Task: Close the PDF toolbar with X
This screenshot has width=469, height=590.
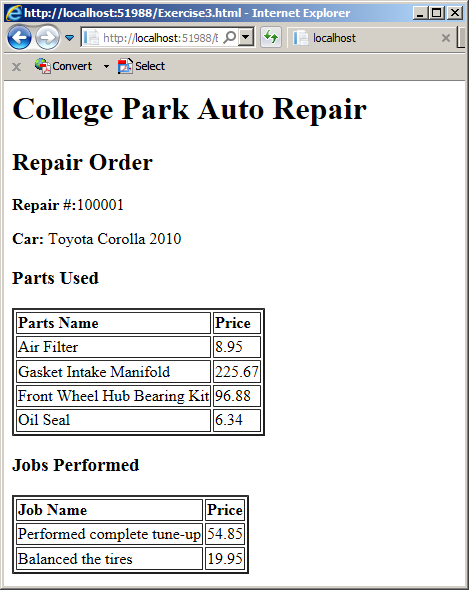Action: (x=16, y=67)
